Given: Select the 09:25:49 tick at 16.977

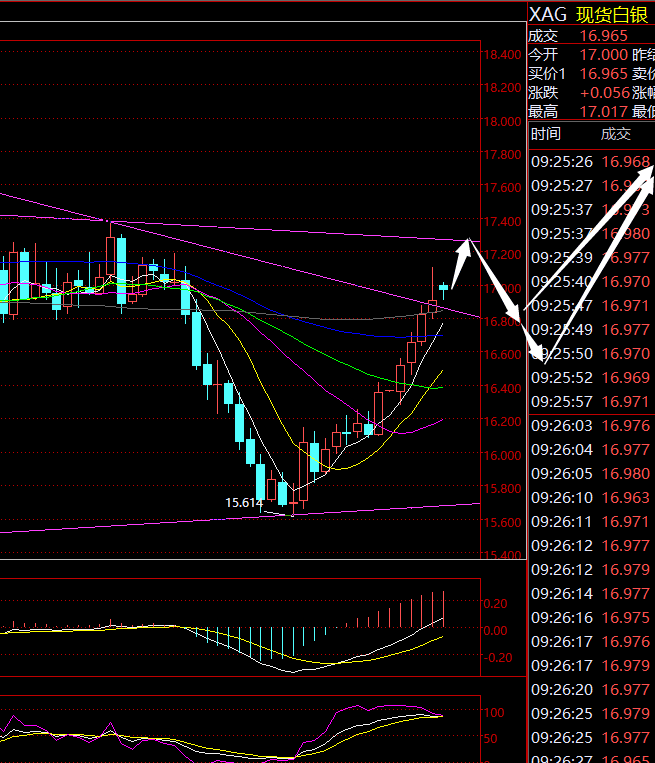Looking at the screenshot, I should click(x=591, y=329).
